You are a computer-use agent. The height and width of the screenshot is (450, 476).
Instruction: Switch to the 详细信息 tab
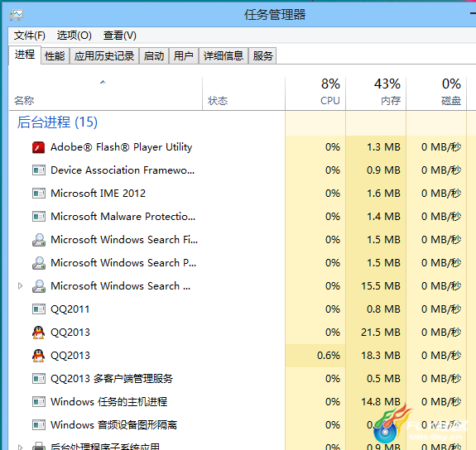point(224,55)
